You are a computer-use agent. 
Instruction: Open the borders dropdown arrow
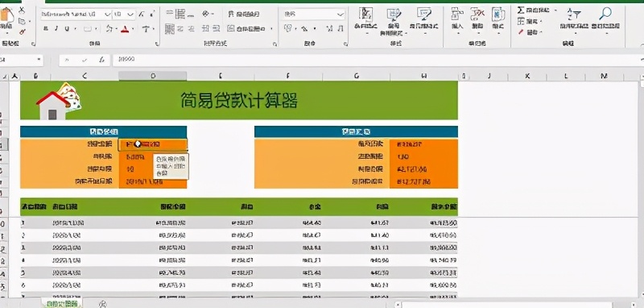click(x=96, y=29)
